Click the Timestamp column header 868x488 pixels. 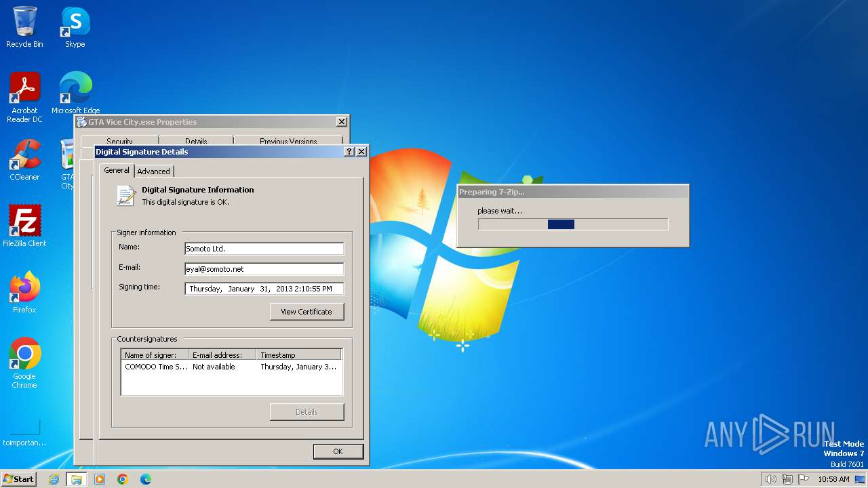coord(299,354)
